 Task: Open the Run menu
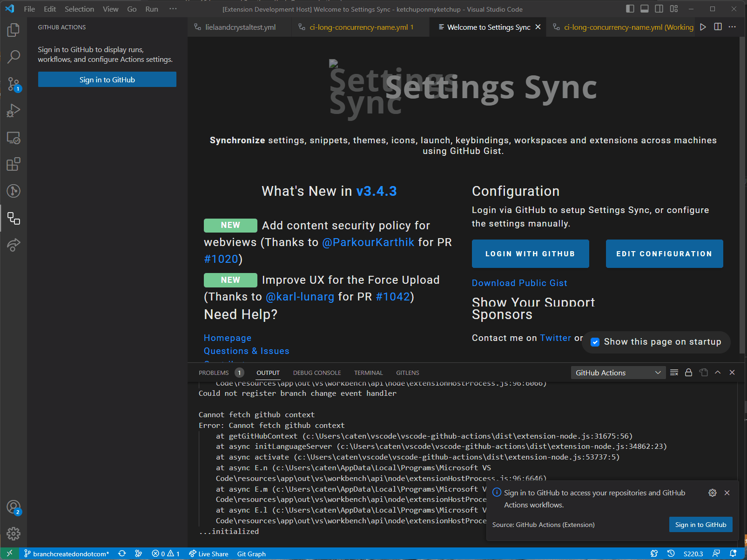[x=152, y=9]
